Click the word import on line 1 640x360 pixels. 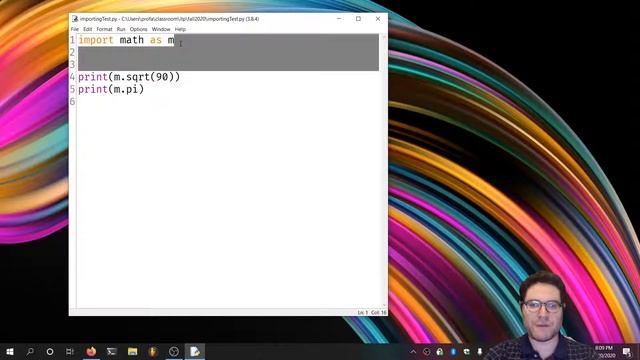[x=96, y=40]
